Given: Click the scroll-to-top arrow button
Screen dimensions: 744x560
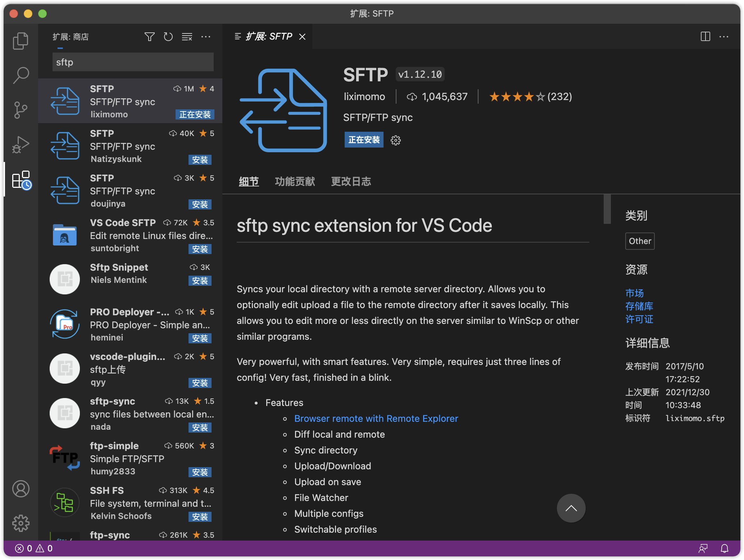Looking at the screenshot, I should tap(571, 508).
